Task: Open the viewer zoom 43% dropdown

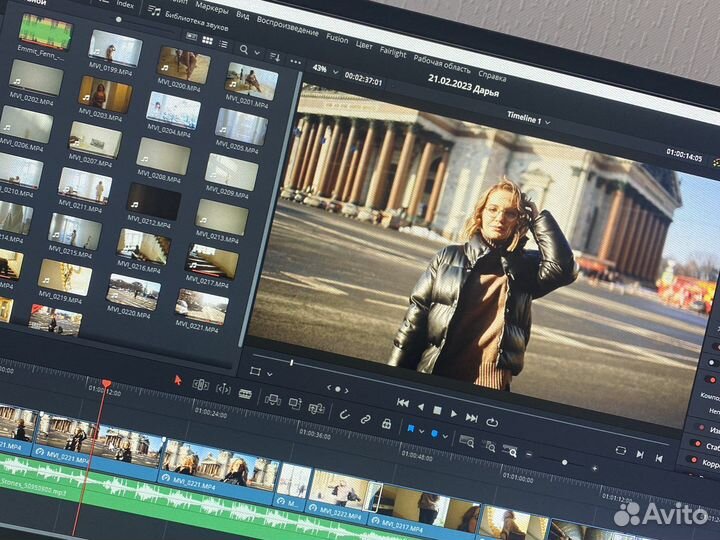Action: [x=322, y=69]
